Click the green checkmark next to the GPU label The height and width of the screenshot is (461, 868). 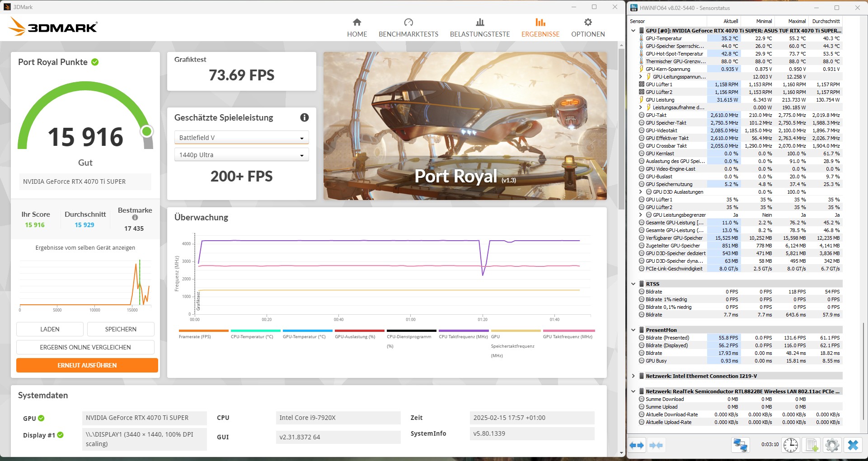(x=41, y=418)
